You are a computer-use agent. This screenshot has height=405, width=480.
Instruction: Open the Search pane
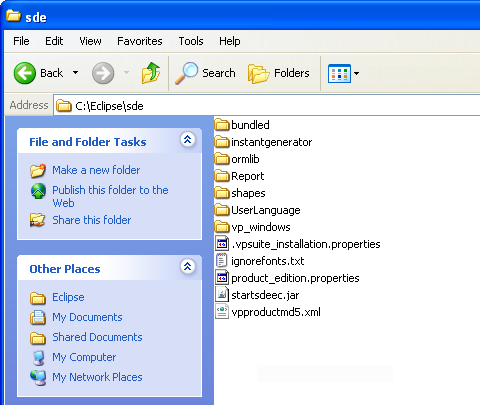tap(206, 73)
